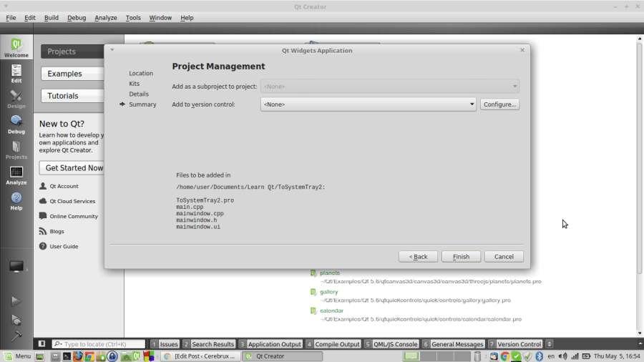Viewport: 644px width, 362px height.
Task: Click the Run play button
Action: [x=16, y=301]
